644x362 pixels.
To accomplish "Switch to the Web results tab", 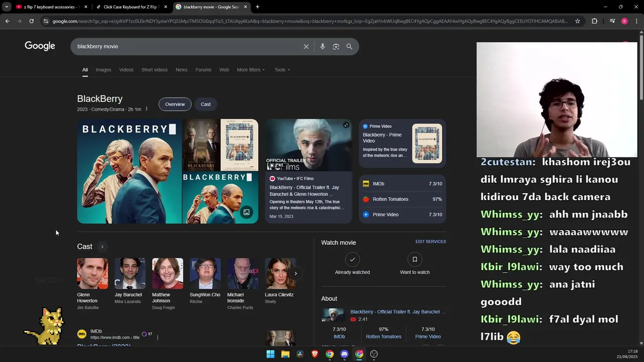I will point(224,70).
